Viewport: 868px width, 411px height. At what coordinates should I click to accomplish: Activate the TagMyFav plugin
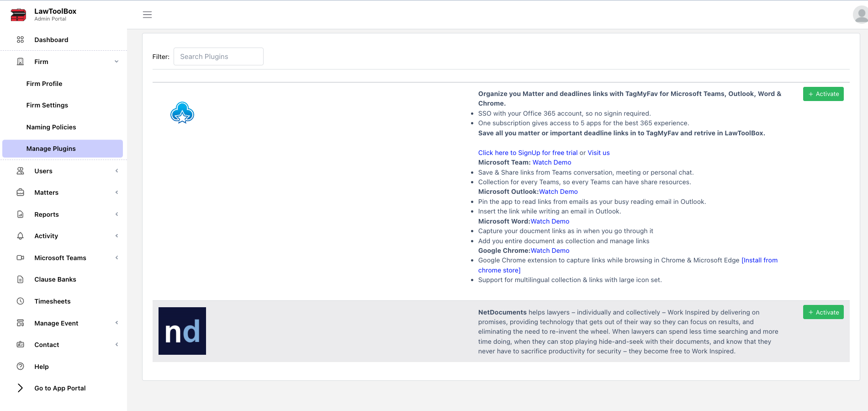[823, 94]
